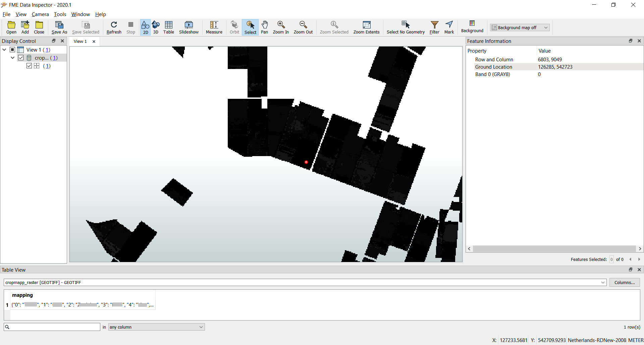Click the Features Selected number field

point(611,259)
